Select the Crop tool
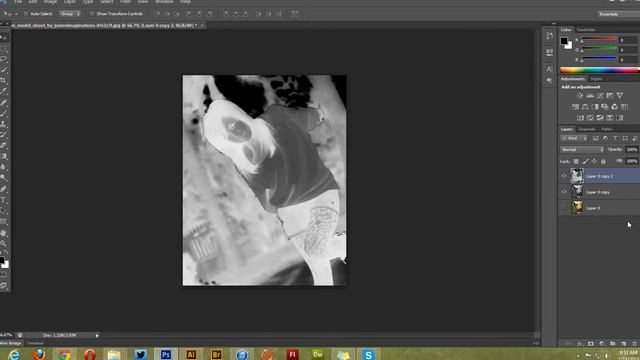Viewport: 640px width, 360px height. (4, 81)
